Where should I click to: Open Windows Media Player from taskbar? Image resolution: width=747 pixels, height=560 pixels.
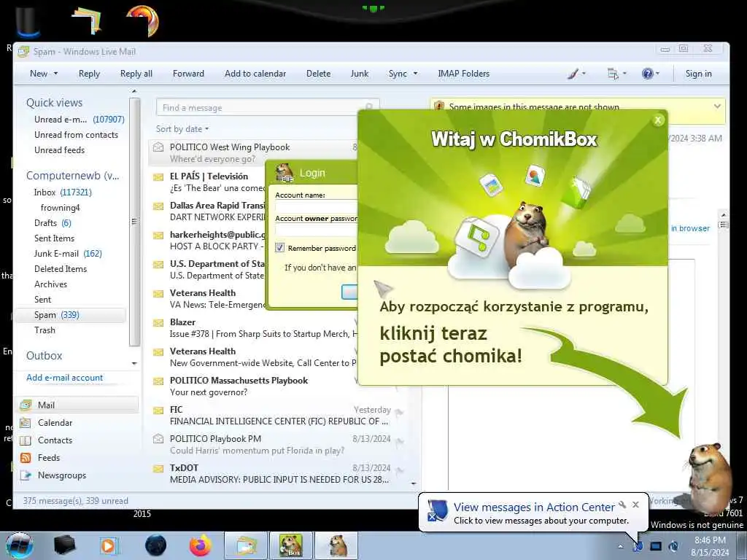[x=109, y=545]
